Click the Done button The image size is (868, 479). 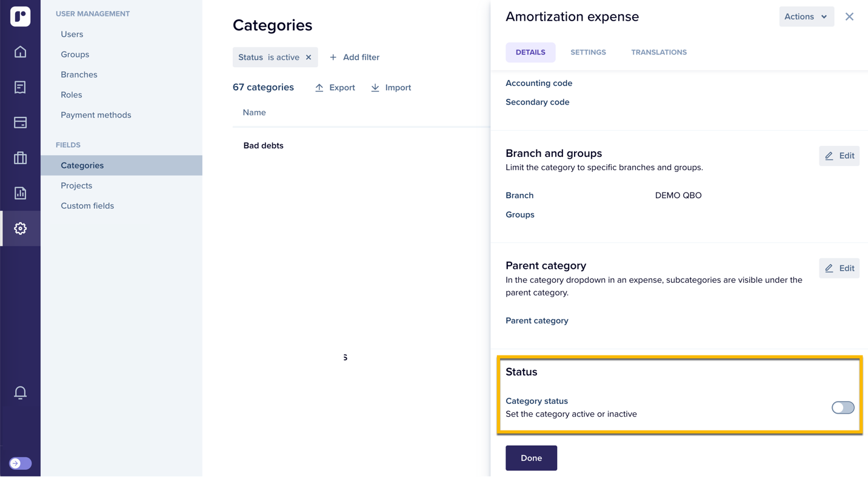coord(531,458)
